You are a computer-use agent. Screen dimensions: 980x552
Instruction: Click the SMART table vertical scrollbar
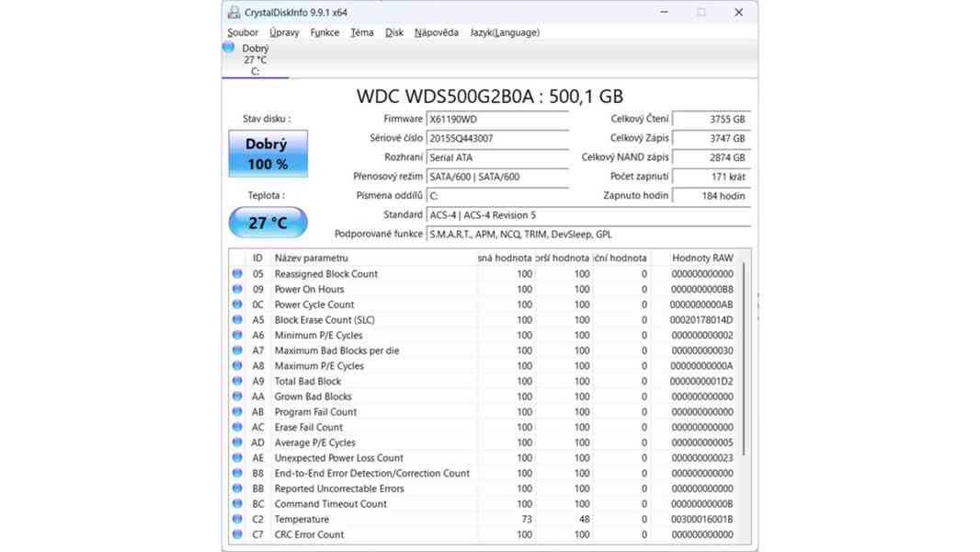tap(744, 359)
